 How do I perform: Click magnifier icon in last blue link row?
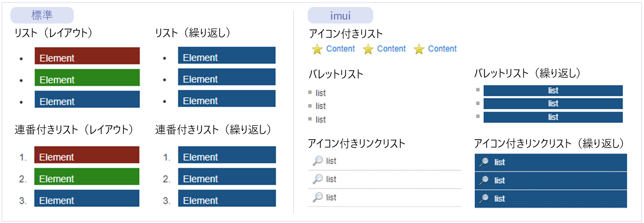pos(483,198)
